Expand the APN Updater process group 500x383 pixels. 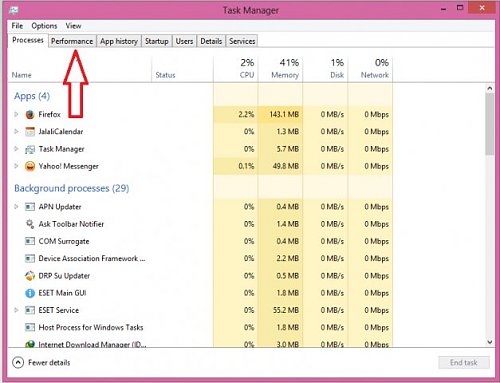pyautogui.click(x=16, y=207)
